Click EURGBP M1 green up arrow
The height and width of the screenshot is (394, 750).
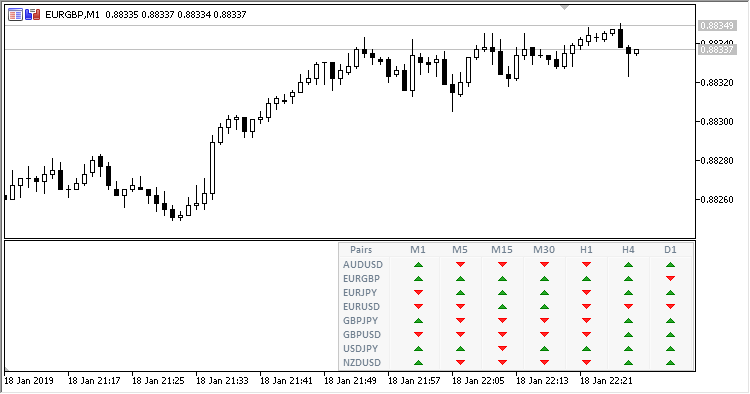[x=419, y=278]
